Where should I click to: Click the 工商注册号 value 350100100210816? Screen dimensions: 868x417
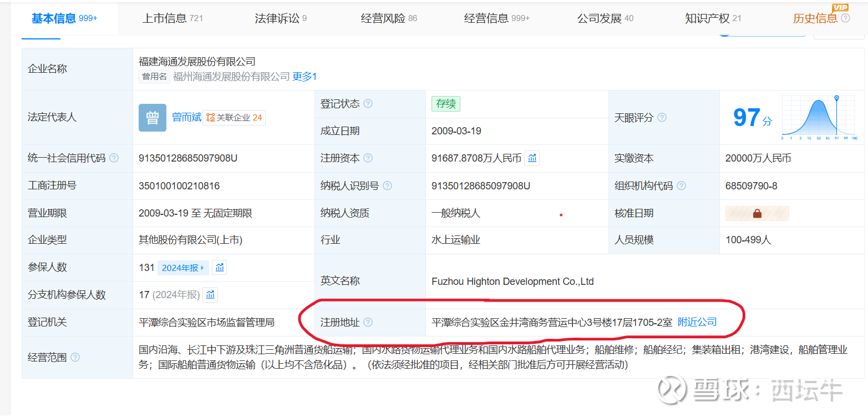point(179,186)
